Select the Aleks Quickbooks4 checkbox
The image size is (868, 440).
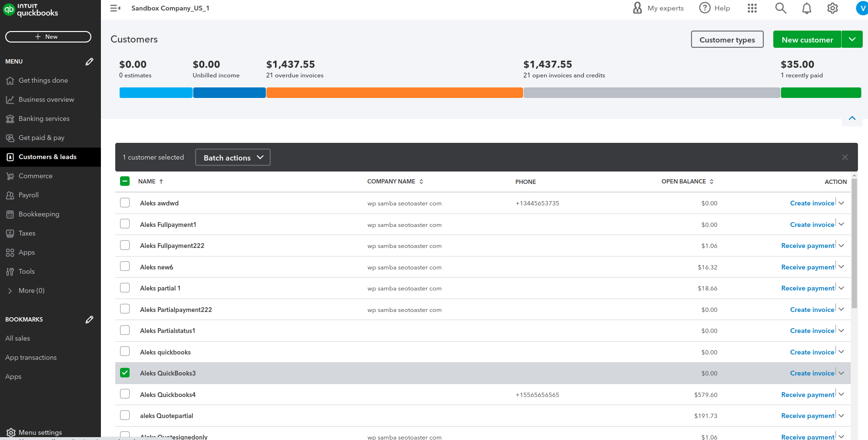pyautogui.click(x=125, y=394)
